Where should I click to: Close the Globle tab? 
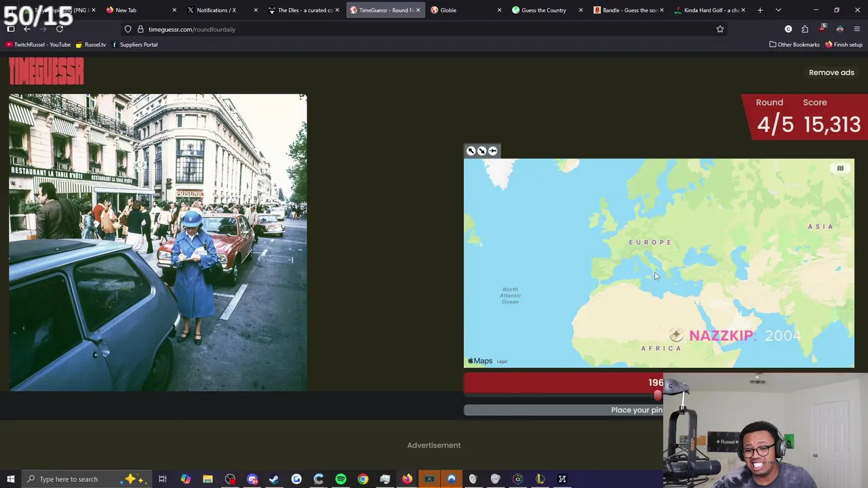pos(499,10)
